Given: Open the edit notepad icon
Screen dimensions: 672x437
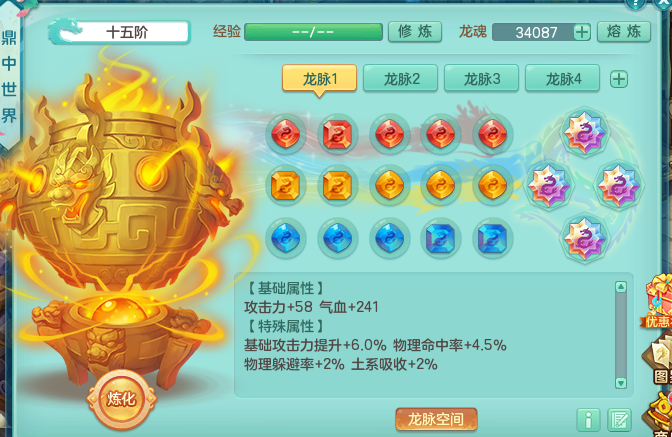Looking at the screenshot, I should point(619,419).
